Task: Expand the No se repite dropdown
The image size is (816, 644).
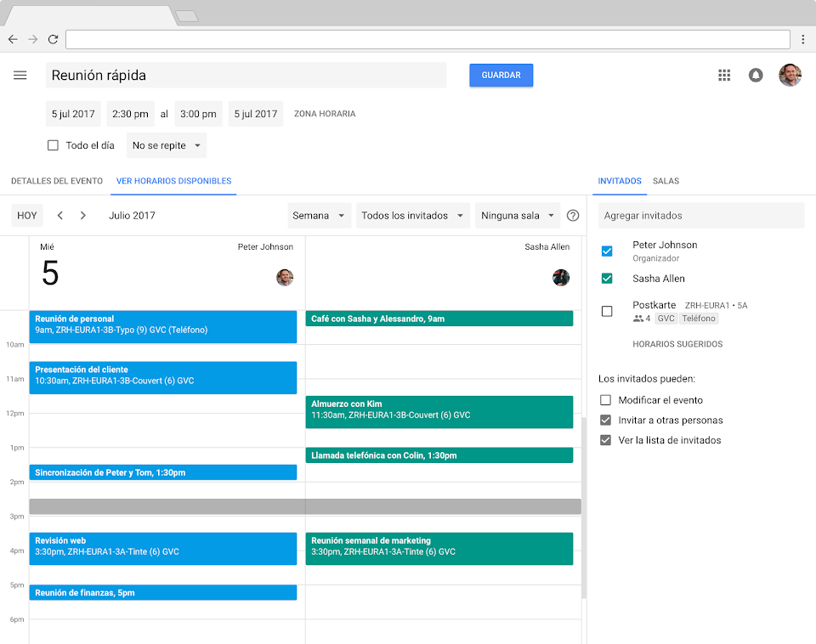Action: pos(167,145)
